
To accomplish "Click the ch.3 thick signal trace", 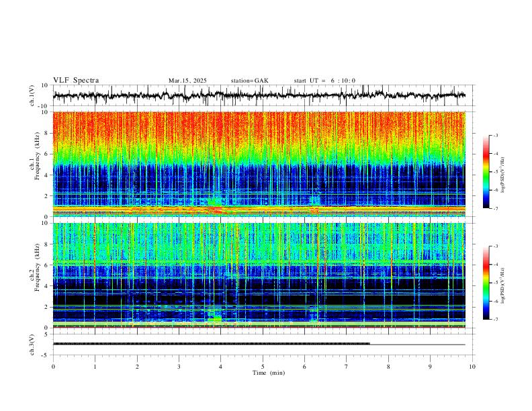I will (211, 344).
